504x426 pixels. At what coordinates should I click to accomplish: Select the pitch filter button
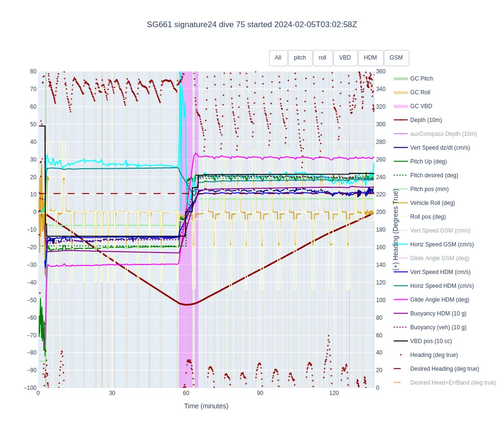tap(300, 58)
